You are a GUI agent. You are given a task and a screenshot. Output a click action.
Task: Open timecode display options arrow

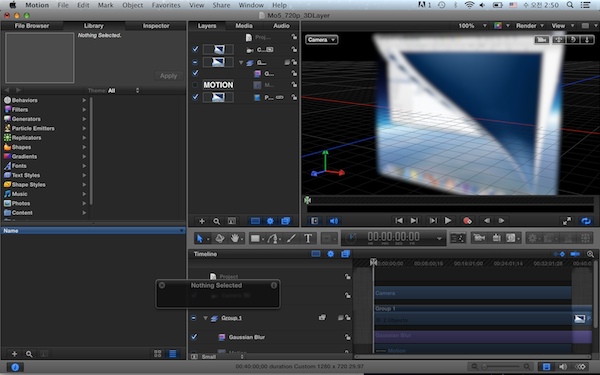(439, 238)
